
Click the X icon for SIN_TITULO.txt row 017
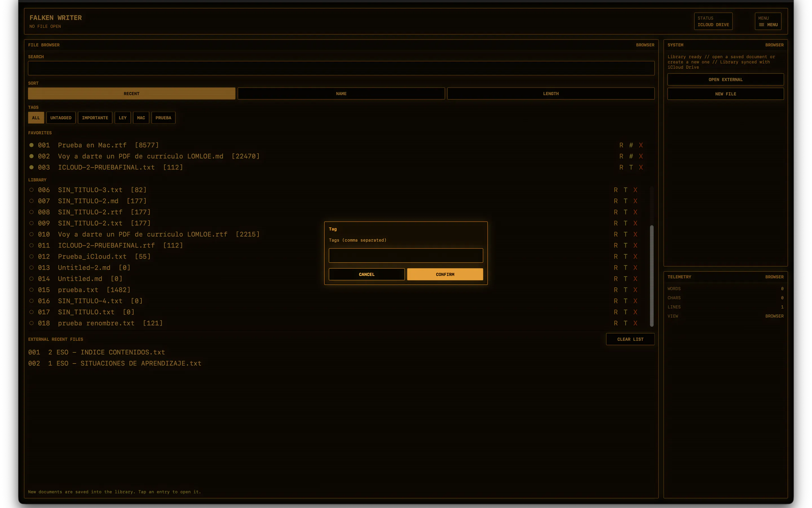635,312
